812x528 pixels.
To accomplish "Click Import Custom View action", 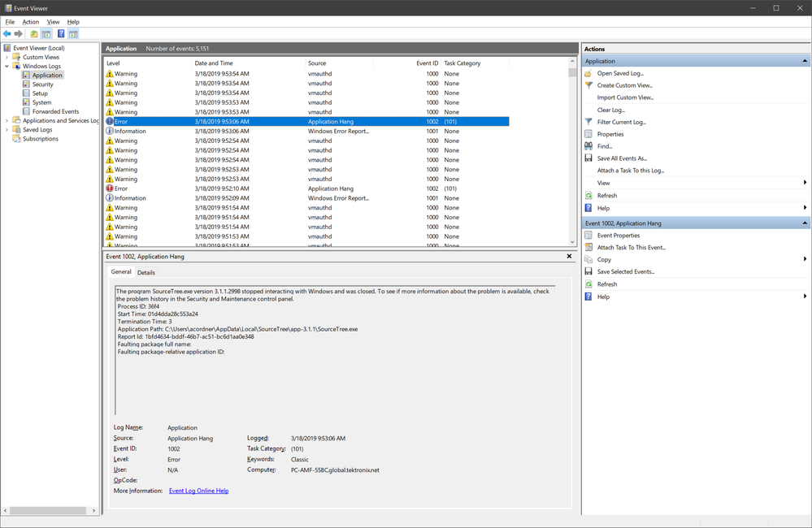I will click(625, 97).
